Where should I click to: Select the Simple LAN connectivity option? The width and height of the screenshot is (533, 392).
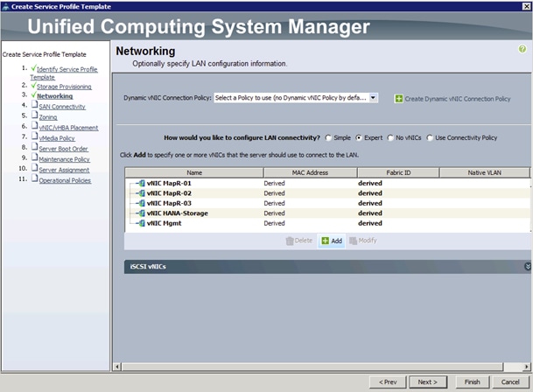[x=328, y=138]
